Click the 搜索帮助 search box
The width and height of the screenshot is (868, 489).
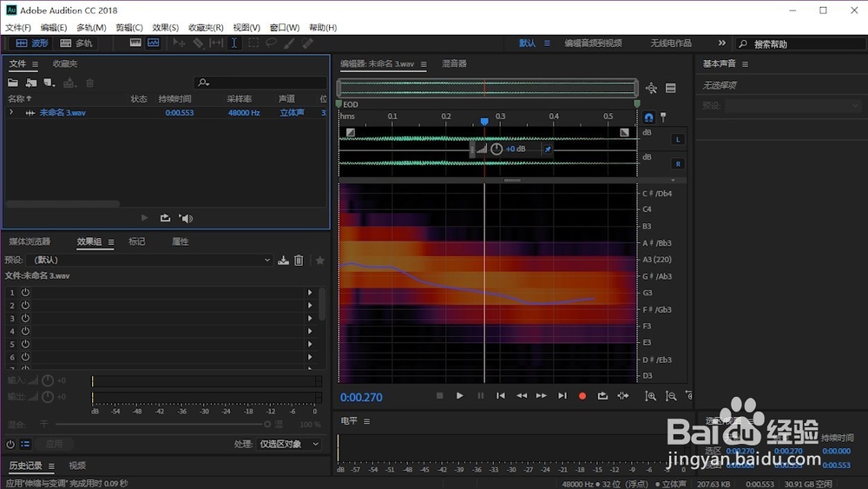pos(800,43)
